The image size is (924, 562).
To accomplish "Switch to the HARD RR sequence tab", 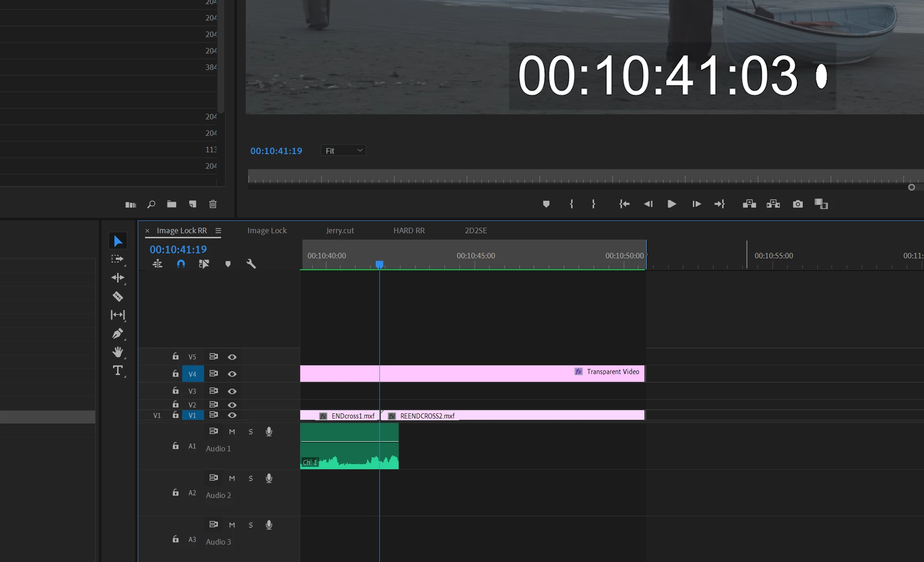I will (x=409, y=230).
